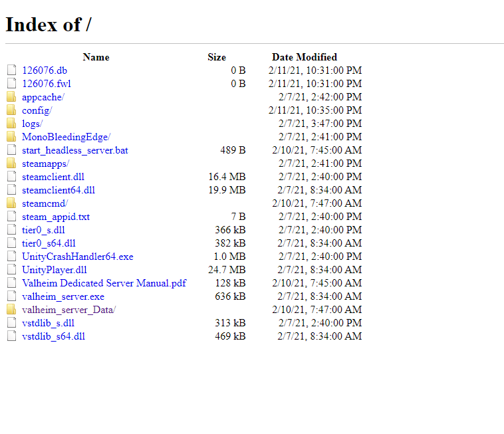Open Valheim Dedicated Server Manual.pdf
Viewport: 504px width, 434px height.
click(x=104, y=283)
